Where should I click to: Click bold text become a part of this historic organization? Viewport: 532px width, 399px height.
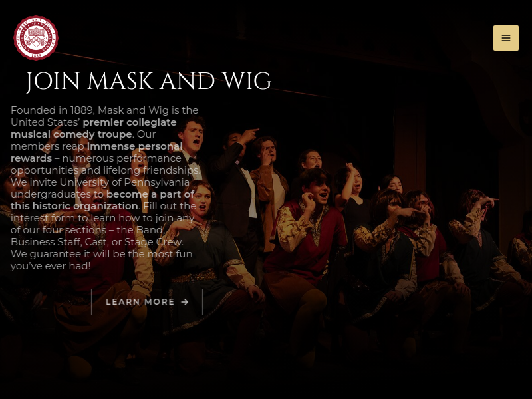coord(102,200)
